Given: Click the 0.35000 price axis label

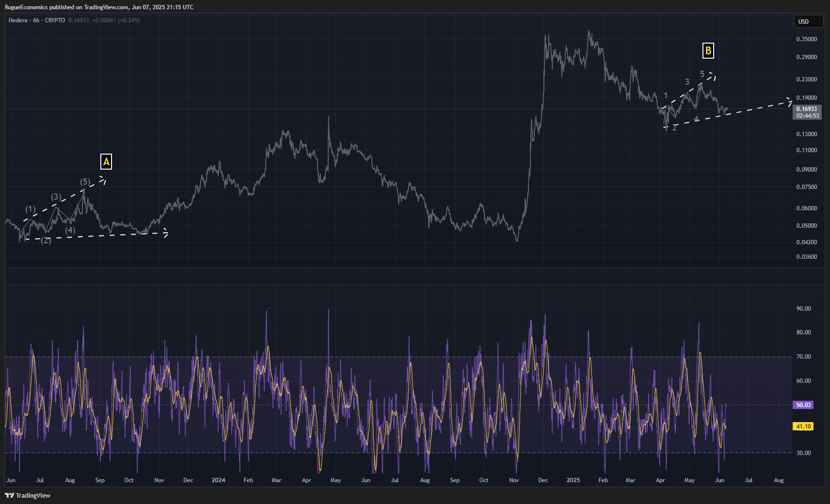Looking at the screenshot, I should point(806,39).
